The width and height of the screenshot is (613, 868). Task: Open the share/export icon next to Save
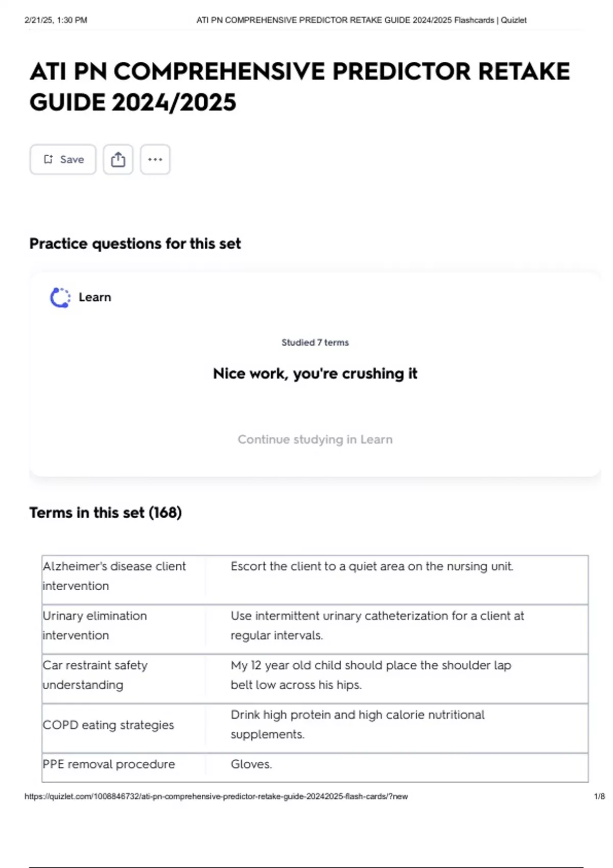coord(119,159)
